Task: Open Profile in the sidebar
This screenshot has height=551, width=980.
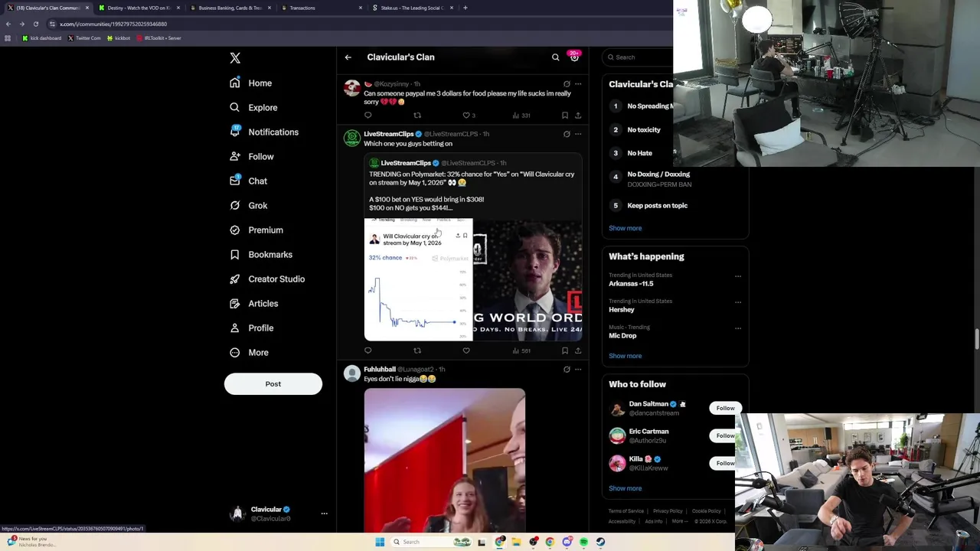Action: pyautogui.click(x=252, y=328)
